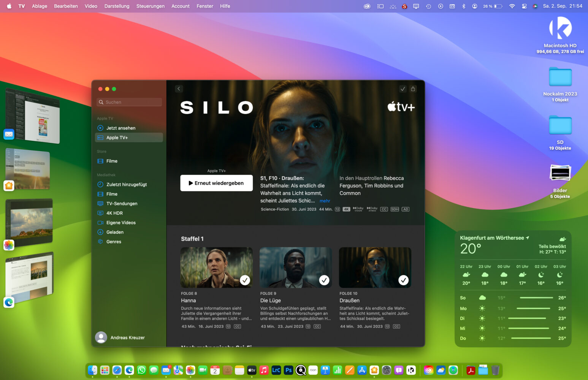Open the Darstellung menu

(x=117, y=6)
